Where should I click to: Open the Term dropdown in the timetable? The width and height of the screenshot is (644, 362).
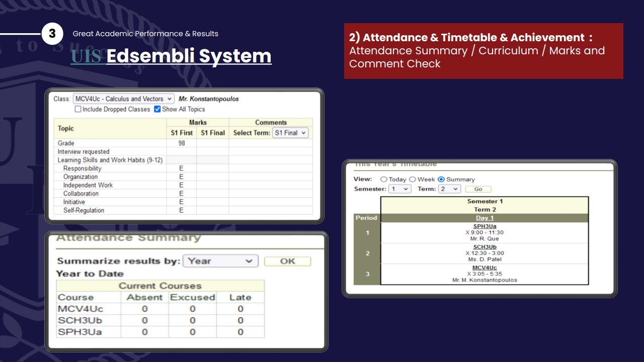(449, 189)
